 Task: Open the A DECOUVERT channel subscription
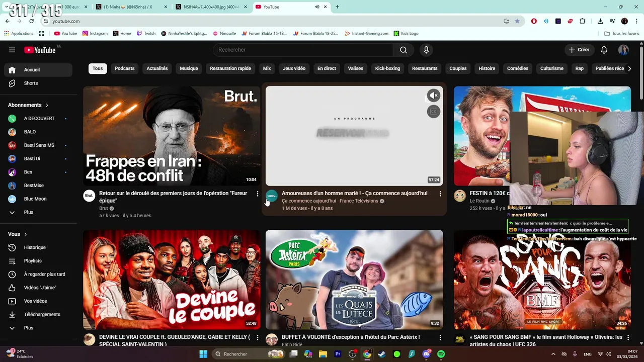38,118
